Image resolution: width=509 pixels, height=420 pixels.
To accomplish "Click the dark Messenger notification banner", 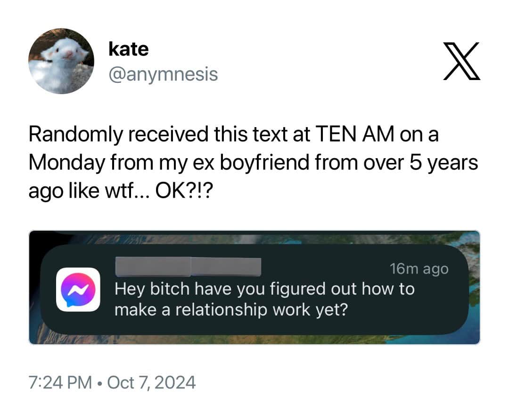I will [x=254, y=290].
